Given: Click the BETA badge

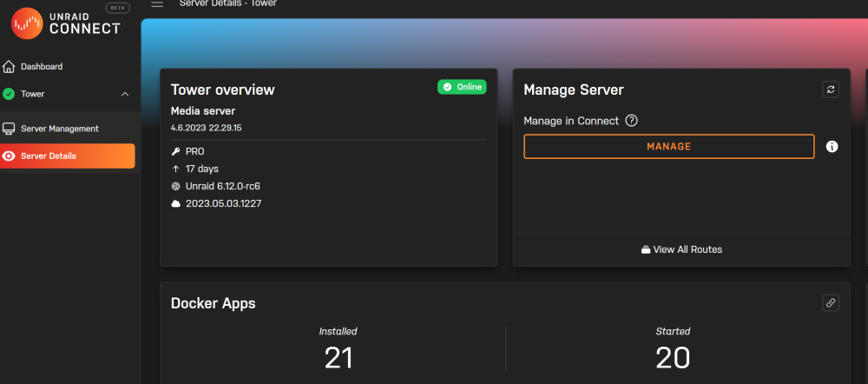Looking at the screenshot, I should coord(117,9).
